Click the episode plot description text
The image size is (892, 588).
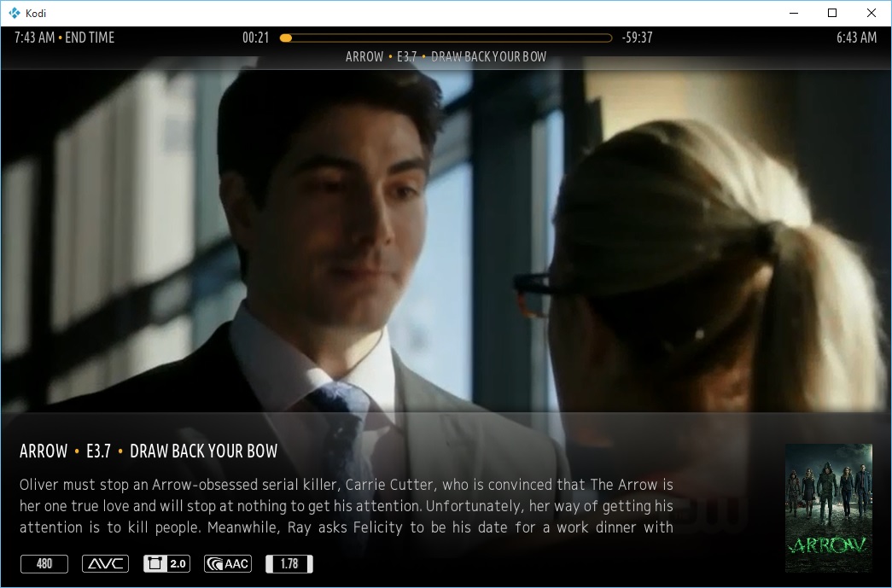pyautogui.click(x=347, y=506)
